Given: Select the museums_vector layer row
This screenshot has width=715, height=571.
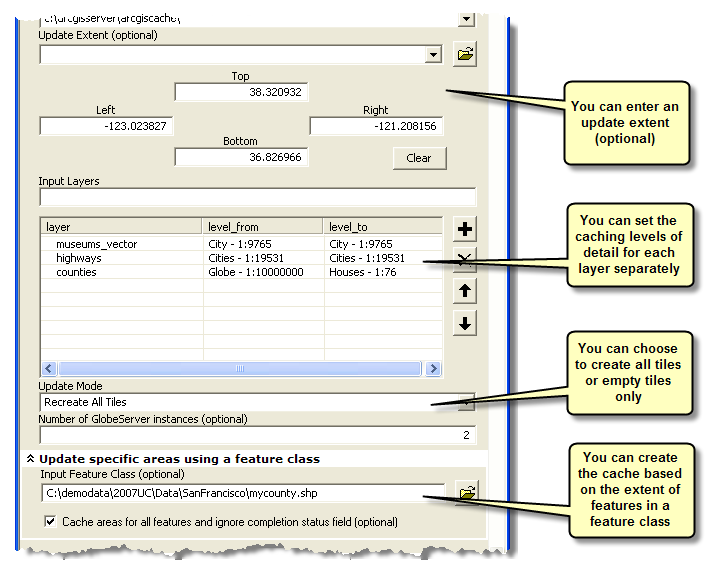Looking at the screenshot, I should 96,244.
